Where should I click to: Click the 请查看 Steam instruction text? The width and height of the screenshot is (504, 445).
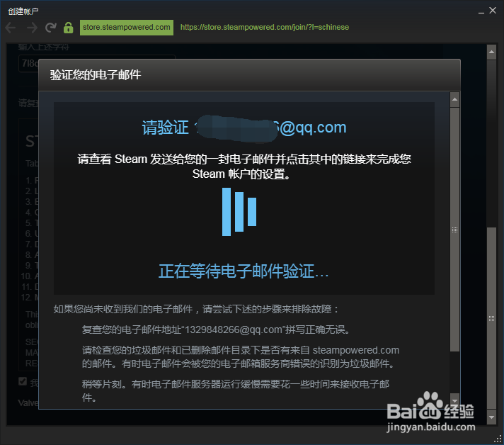coord(244,167)
